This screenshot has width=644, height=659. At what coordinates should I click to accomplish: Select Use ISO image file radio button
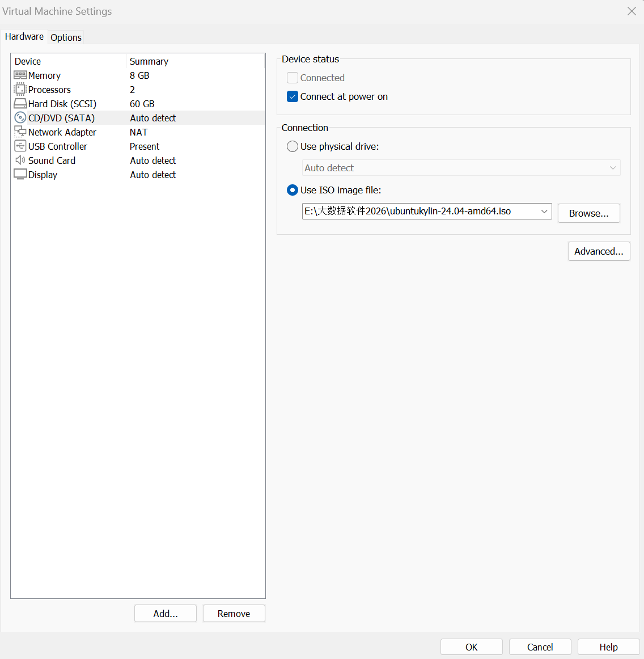pyautogui.click(x=293, y=190)
